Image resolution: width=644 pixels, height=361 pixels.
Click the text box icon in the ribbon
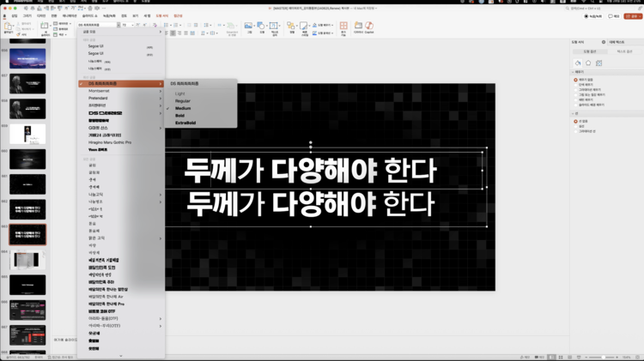click(275, 27)
